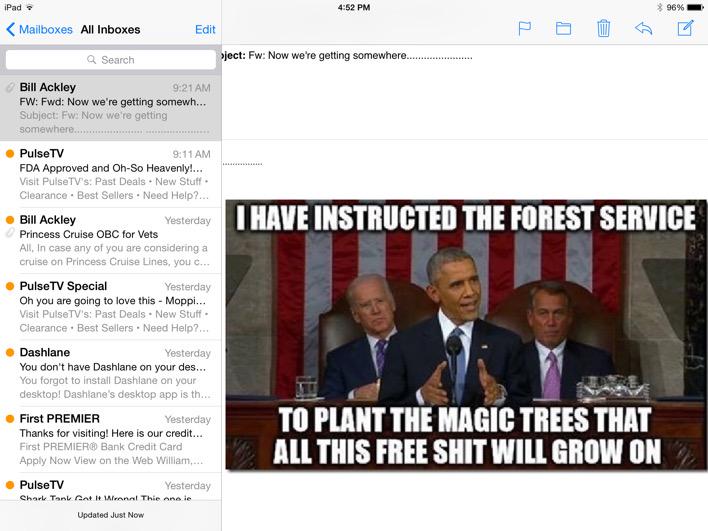Tap the meme image attachment
This screenshot has width=708, height=531.
click(x=466, y=335)
